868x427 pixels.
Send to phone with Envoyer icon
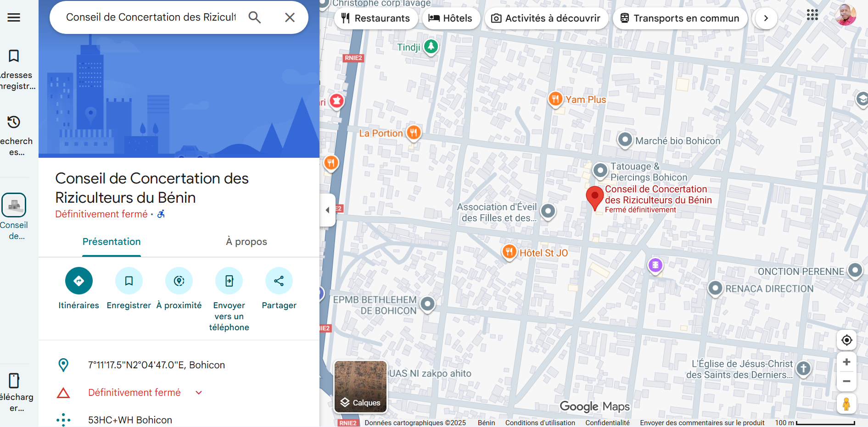tap(229, 281)
